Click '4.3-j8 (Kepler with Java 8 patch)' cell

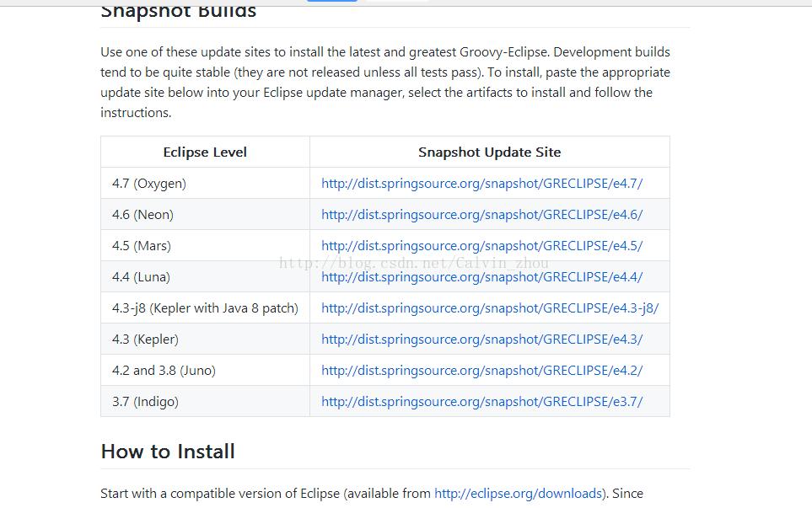[205, 307]
